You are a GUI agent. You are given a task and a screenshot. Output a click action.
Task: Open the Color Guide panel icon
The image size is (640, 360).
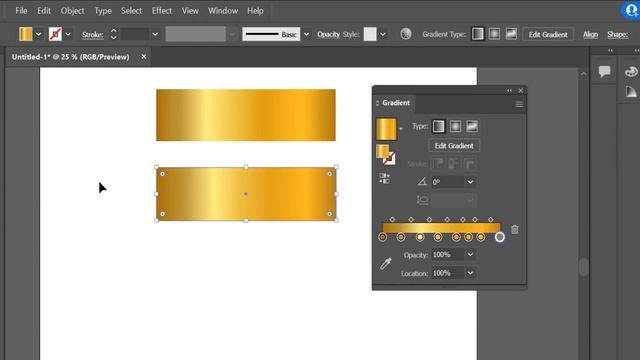(631, 92)
